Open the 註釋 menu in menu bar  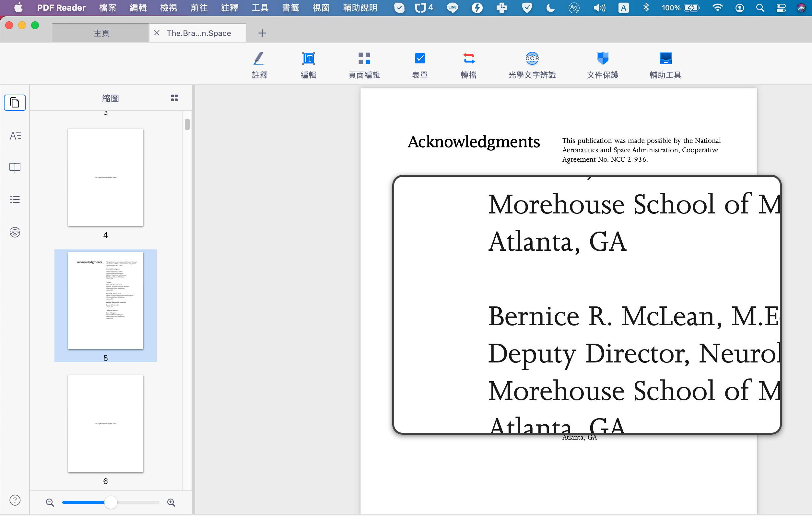[x=229, y=8]
